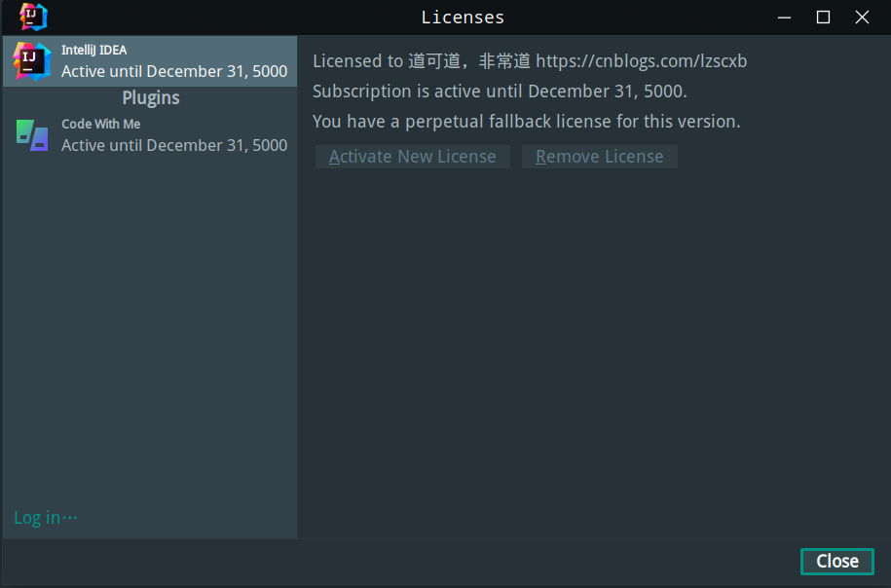The height and width of the screenshot is (588, 891).
Task: Click the "Licensed to" label text
Action: pos(357,61)
